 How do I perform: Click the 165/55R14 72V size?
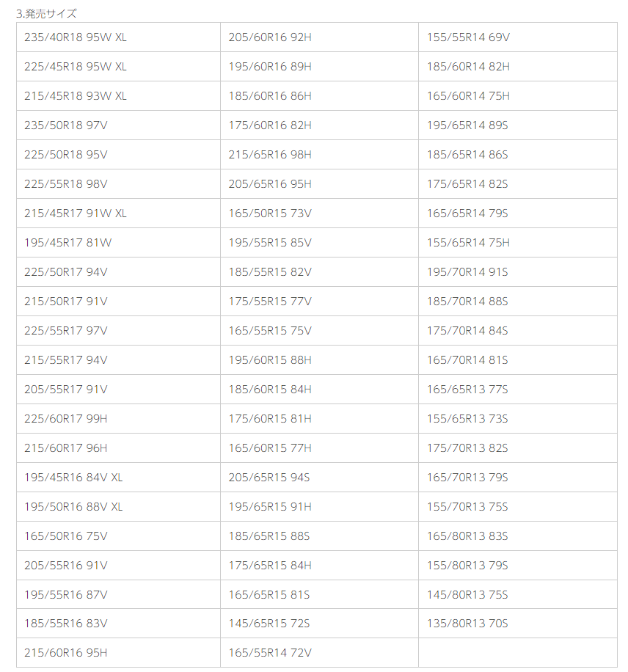pos(270,653)
